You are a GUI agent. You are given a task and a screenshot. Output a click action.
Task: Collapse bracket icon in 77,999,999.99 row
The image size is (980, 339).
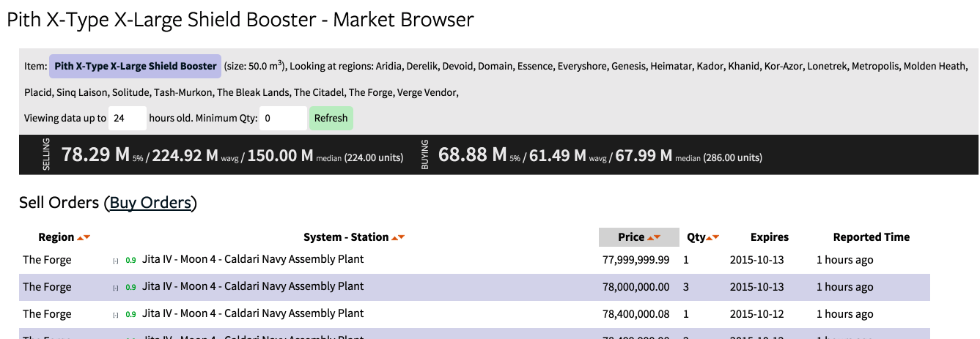[x=115, y=261]
